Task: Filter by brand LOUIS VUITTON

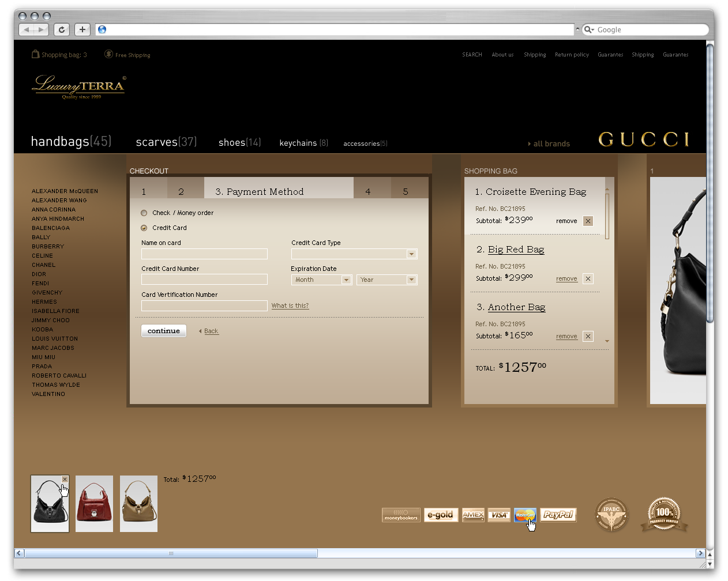Action: click(55, 339)
